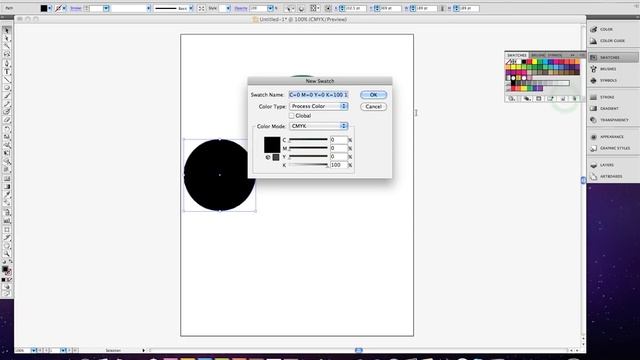This screenshot has height=360, width=640.
Task: Click the C cyan slider track
Action: 308,140
